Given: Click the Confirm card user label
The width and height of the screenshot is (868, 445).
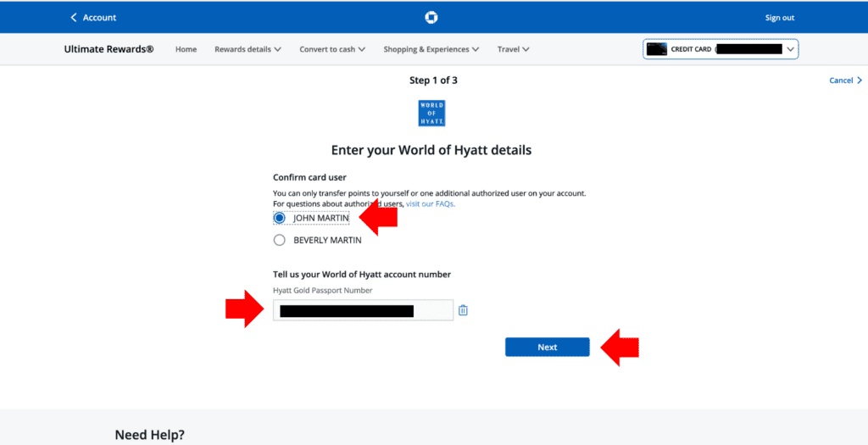Looking at the screenshot, I should (x=309, y=178).
